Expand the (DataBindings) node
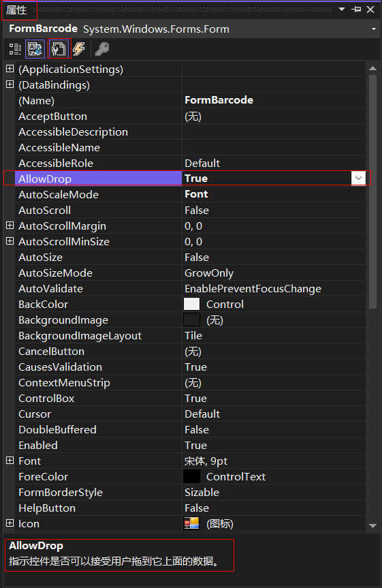Image resolution: width=382 pixels, height=588 pixels. [x=10, y=84]
